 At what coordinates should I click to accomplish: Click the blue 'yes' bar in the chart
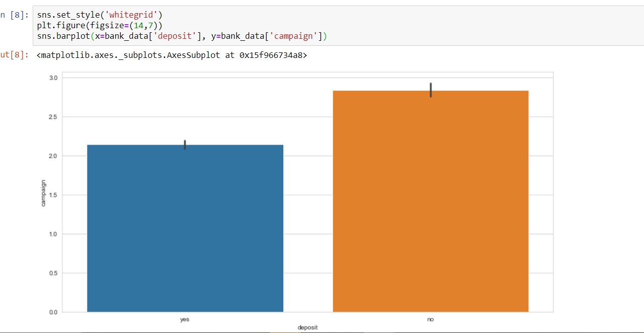pos(185,227)
